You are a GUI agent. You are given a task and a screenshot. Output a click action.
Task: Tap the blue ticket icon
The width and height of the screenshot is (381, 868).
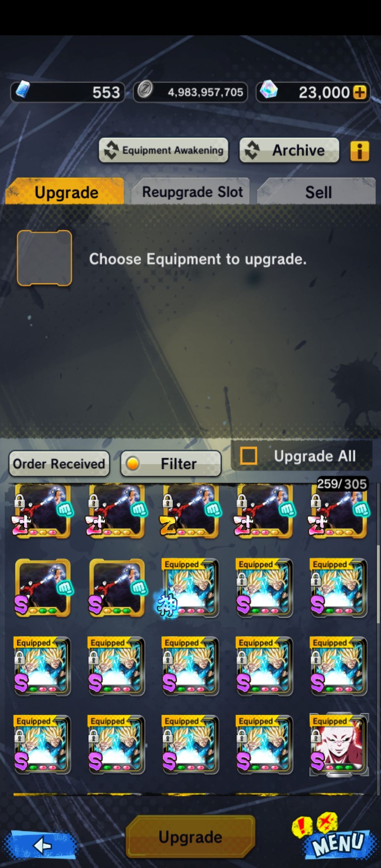point(23,90)
